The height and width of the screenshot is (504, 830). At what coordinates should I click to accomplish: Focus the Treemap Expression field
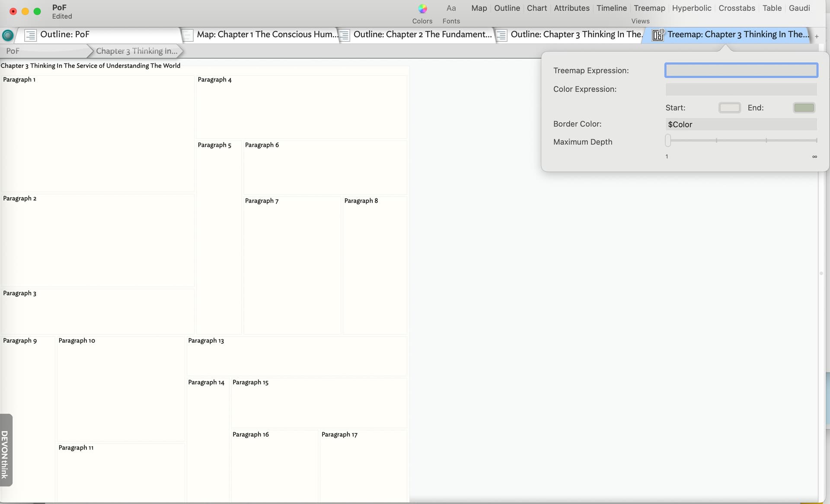point(741,70)
